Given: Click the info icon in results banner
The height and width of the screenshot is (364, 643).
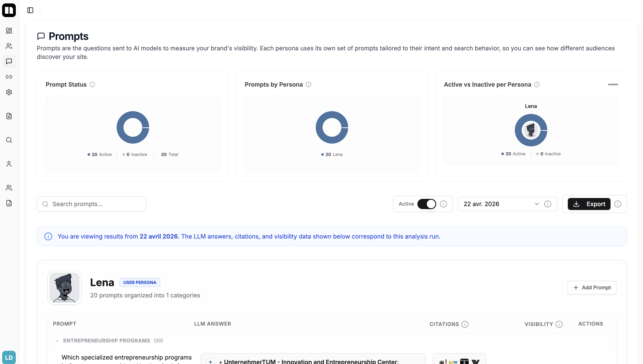Looking at the screenshot, I should (48, 236).
